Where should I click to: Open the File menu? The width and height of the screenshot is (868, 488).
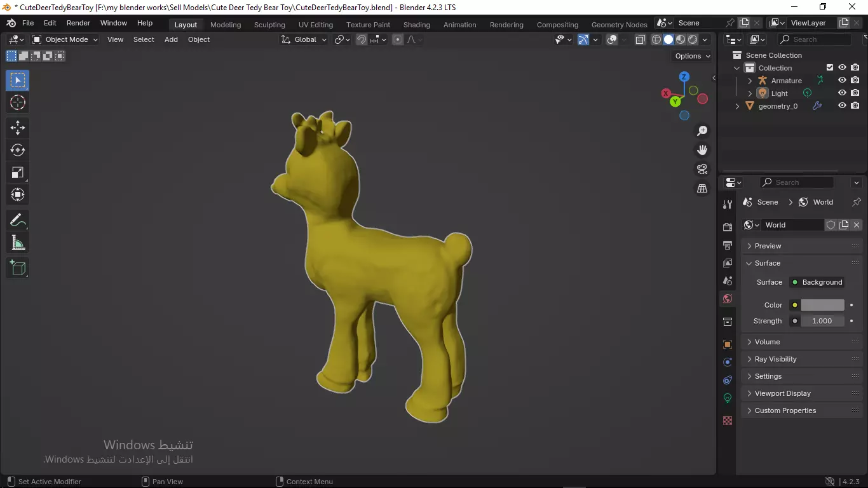click(28, 23)
